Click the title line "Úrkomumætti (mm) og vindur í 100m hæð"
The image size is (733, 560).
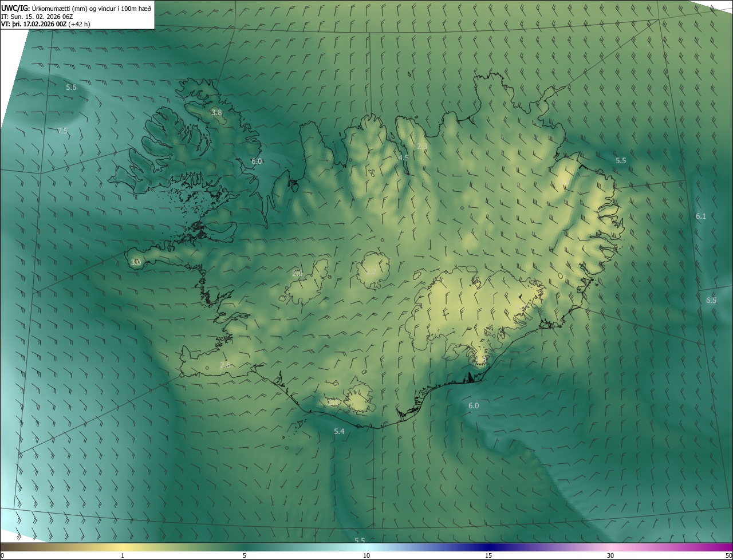[x=92, y=8]
